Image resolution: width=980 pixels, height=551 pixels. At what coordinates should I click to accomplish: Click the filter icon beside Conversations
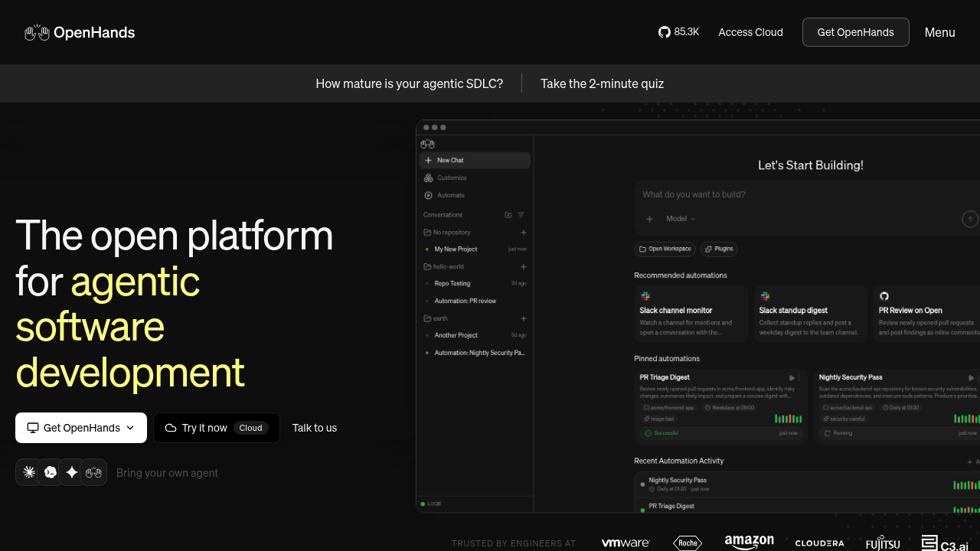(521, 215)
